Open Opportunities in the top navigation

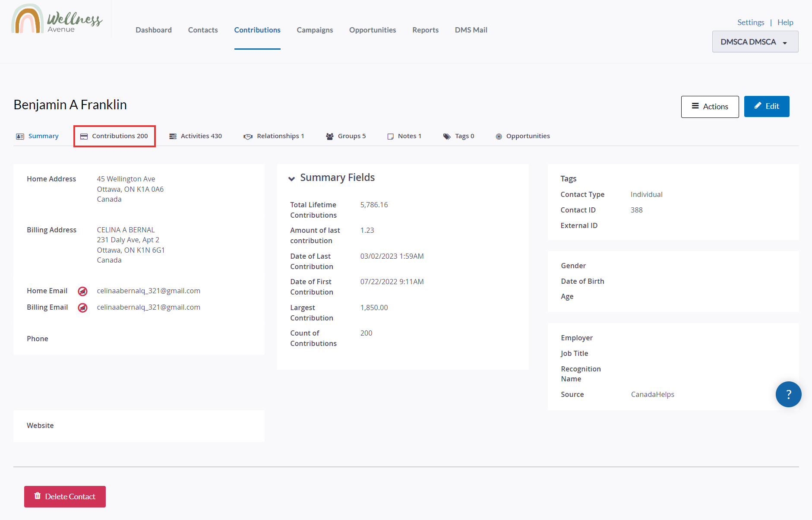373,30
